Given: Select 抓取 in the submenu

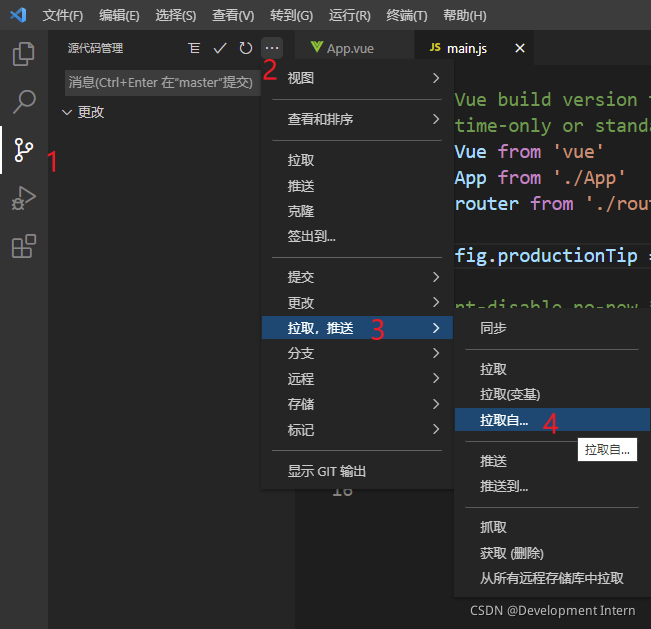Looking at the screenshot, I should pos(552,527).
